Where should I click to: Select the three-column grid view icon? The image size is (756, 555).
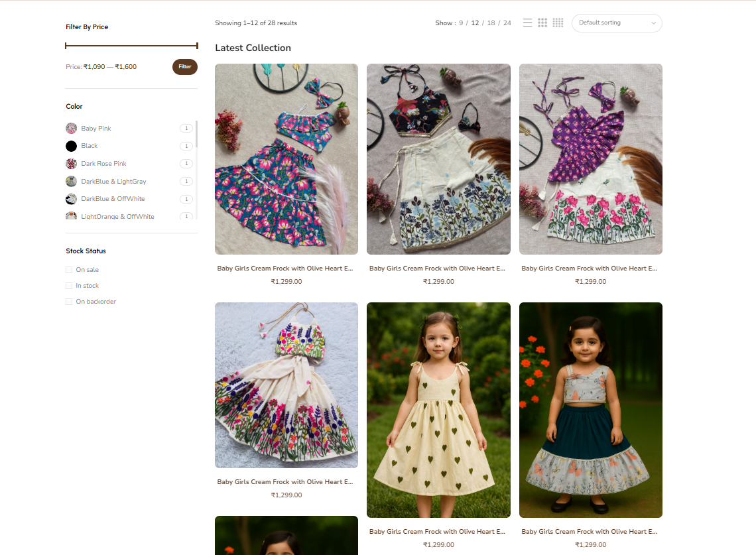pos(542,23)
